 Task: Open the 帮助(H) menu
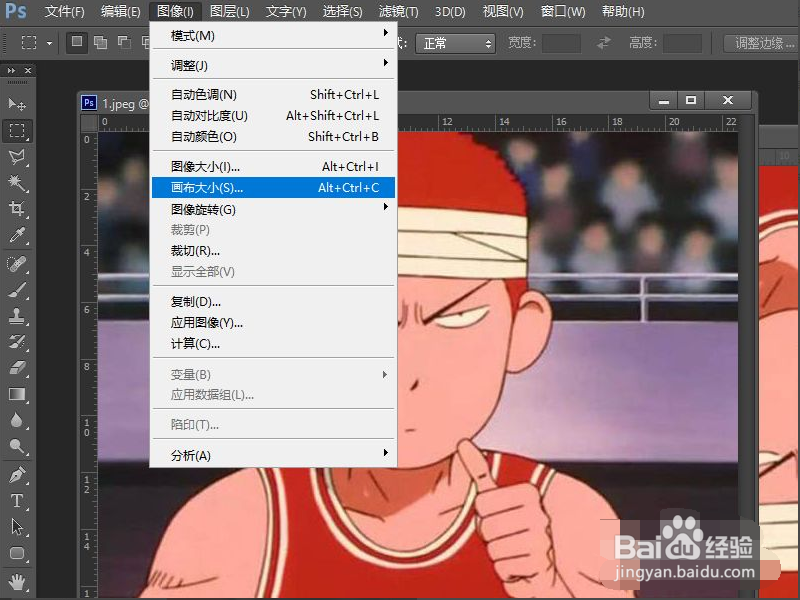623,11
